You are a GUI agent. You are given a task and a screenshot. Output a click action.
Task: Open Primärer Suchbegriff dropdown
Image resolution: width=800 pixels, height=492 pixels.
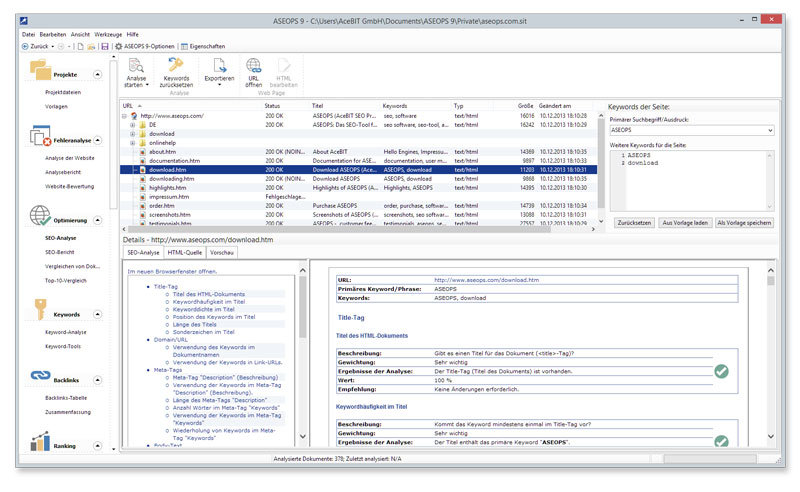click(770, 130)
